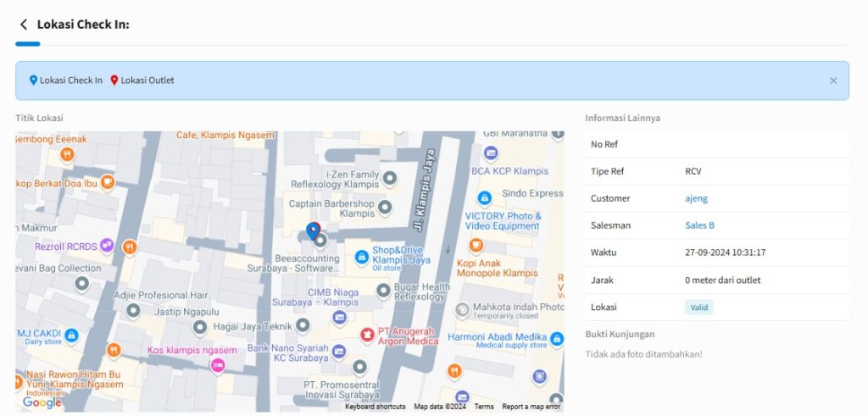868x416 pixels.
Task: Click the blue check-in marker on the map
Action: [x=312, y=230]
